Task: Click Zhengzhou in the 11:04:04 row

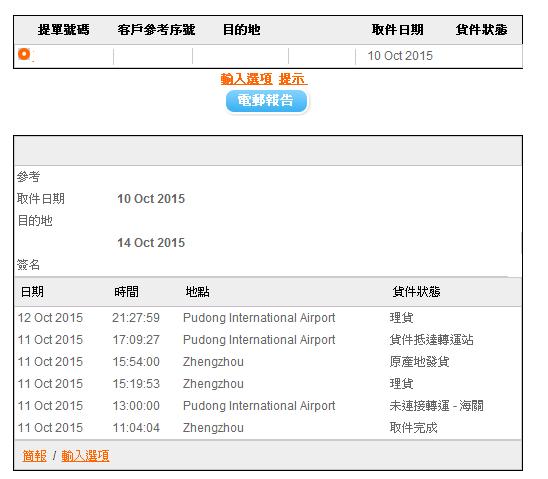Action: pos(213,428)
